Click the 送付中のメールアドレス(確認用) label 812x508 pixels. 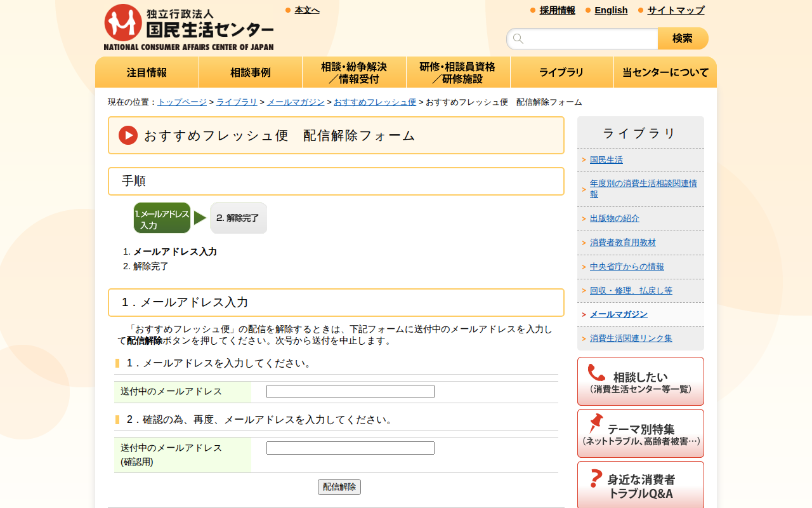[x=171, y=455]
